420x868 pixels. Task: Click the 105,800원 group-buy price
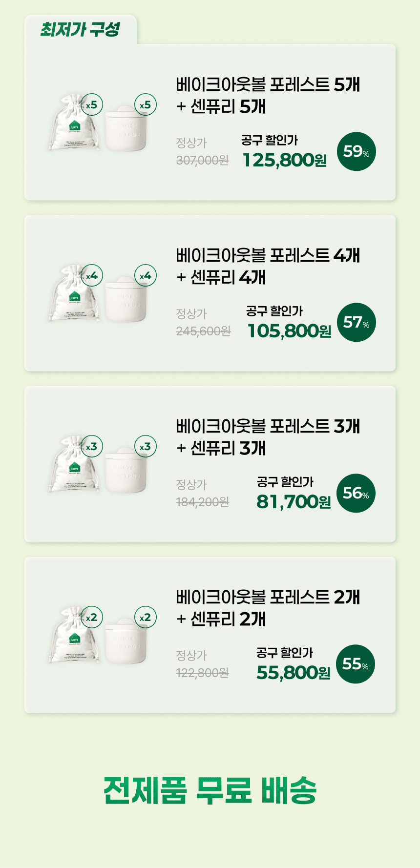(289, 331)
